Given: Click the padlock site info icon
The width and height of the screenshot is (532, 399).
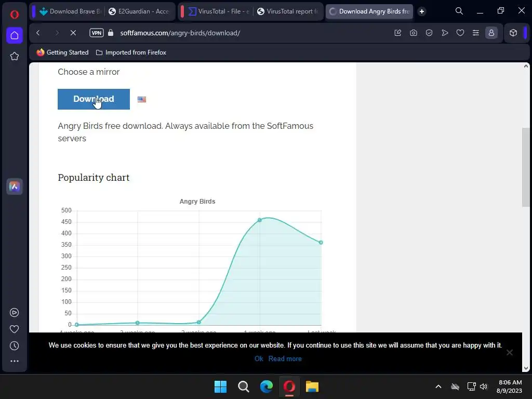Looking at the screenshot, I should coord(111,33).
